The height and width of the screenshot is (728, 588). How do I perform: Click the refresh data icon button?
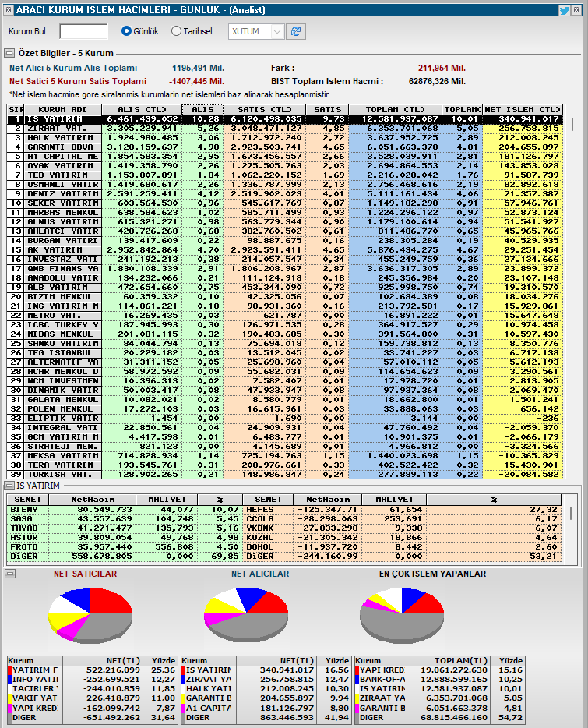tap(296, 32)
